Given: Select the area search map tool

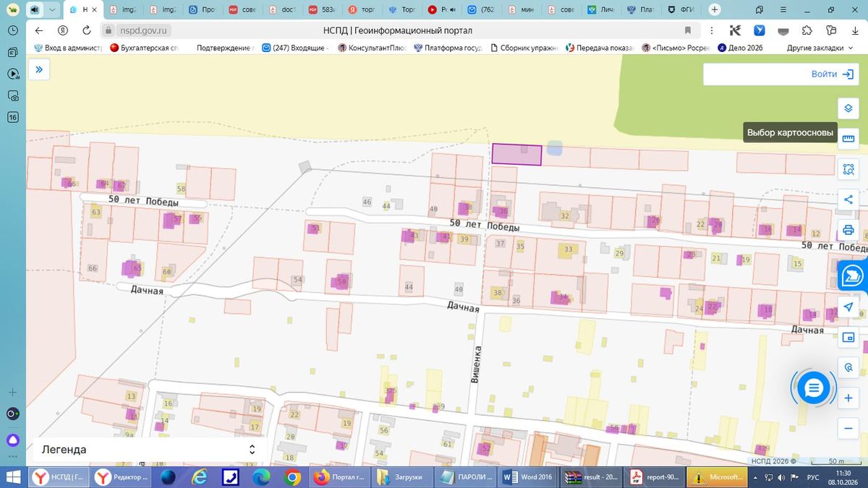Looking at the screenshot, I should (848, 170).
